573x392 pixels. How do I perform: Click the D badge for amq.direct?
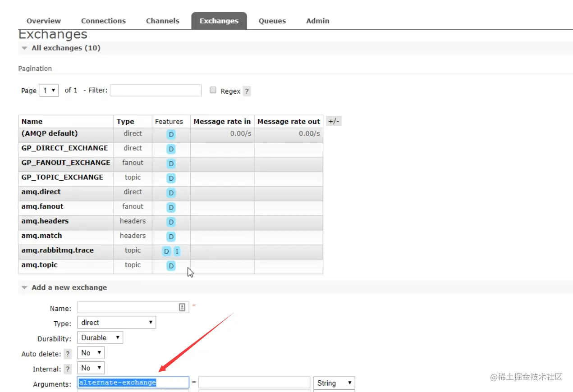click(x=171, y=193)
